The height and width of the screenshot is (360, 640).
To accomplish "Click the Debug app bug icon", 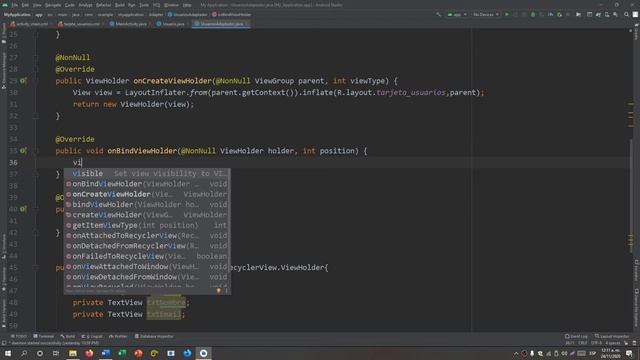I will click(533, 15).
